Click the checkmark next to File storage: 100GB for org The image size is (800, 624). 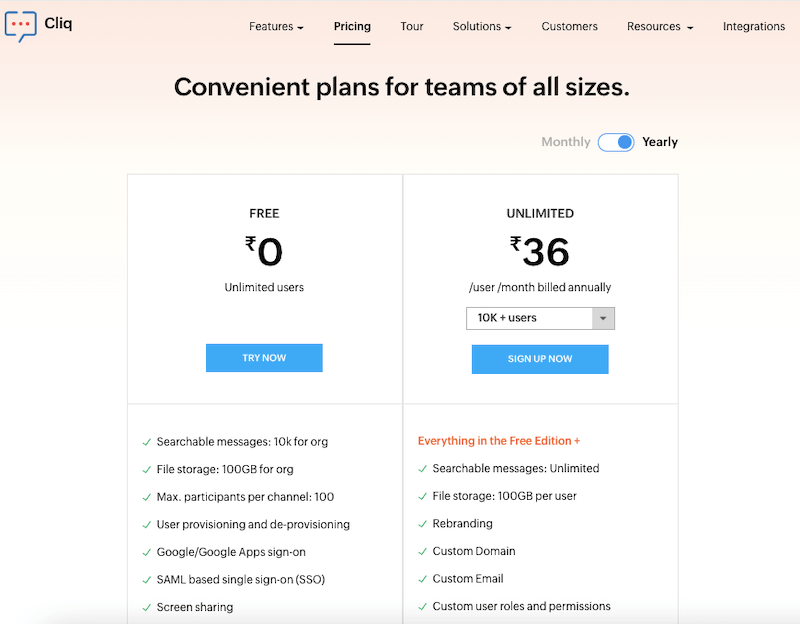(x=146, y=469)
